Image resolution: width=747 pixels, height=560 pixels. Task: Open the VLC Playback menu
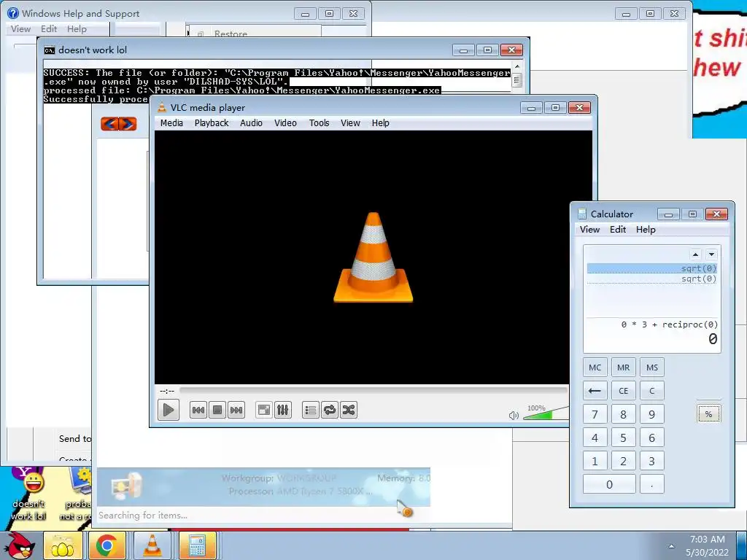point(212,122)
